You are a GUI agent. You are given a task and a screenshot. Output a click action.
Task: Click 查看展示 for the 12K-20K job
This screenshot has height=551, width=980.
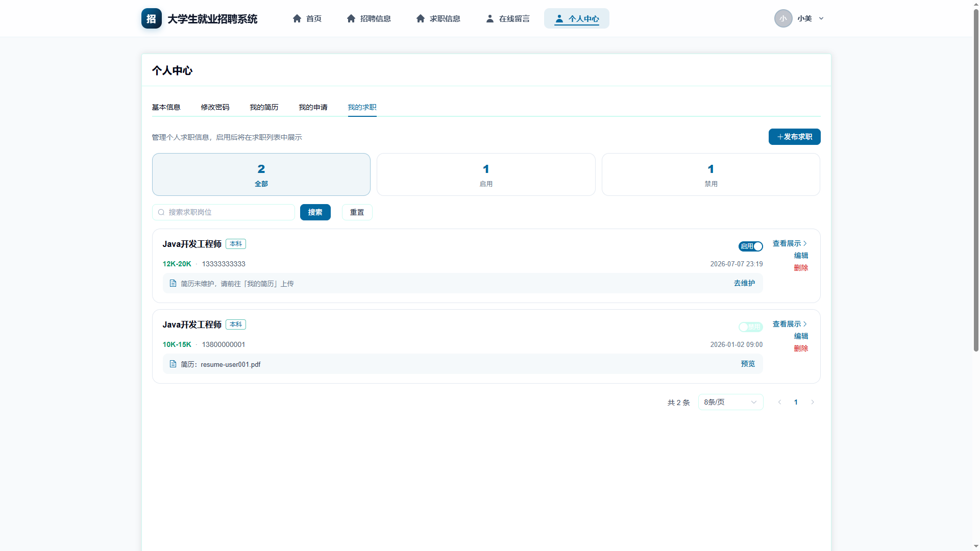[x=790, y=243]
